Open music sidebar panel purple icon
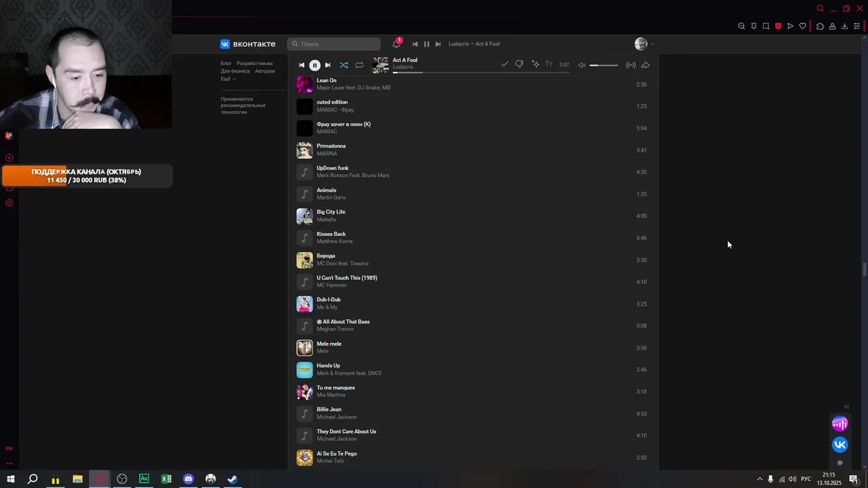 point(840,424)
